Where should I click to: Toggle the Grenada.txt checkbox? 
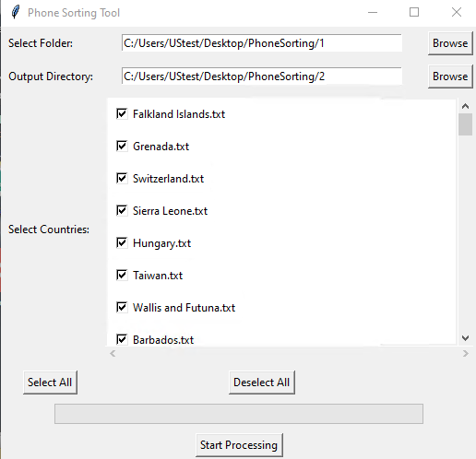(x=122, y=147)
